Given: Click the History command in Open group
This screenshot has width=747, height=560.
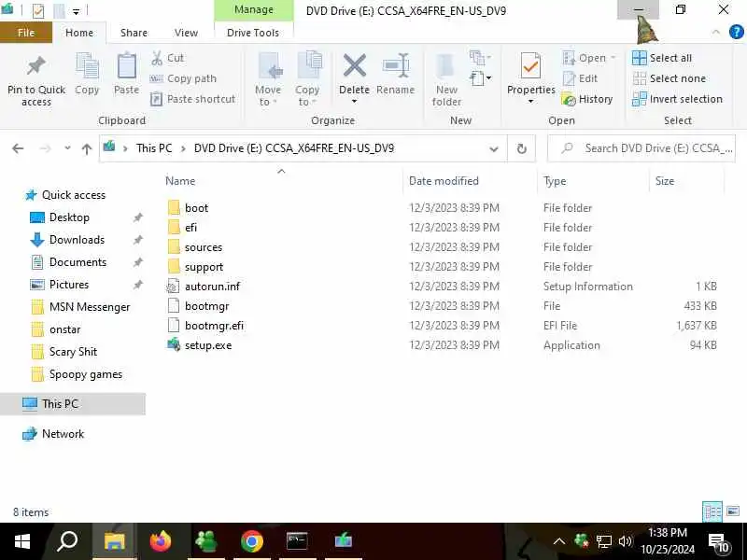Looking at the screenshot, I should coord(587,99).
